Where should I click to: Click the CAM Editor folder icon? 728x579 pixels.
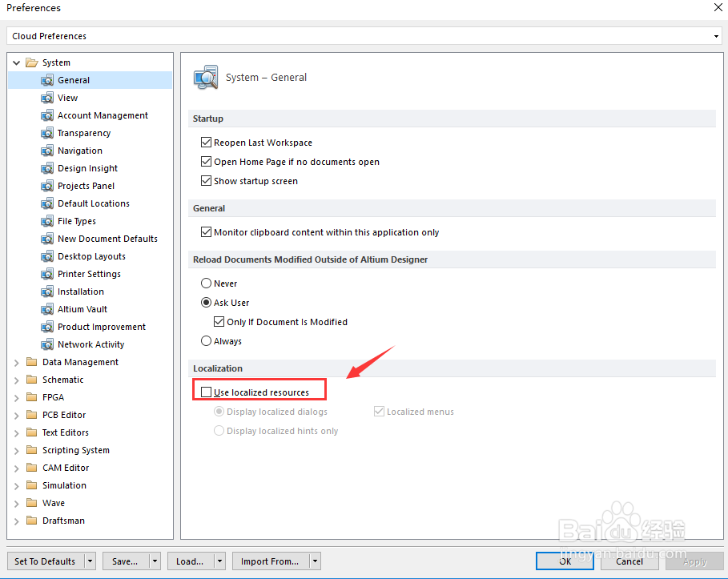pos(31,468)
